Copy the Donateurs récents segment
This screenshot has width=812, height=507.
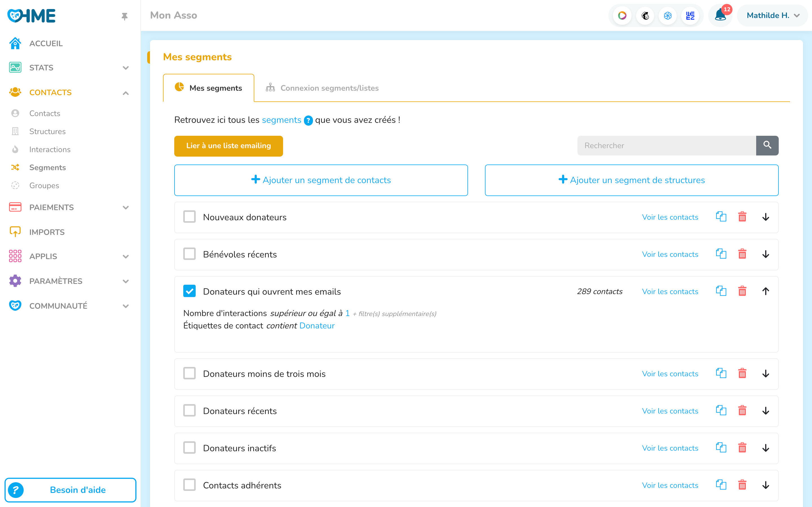click(721, 411)
